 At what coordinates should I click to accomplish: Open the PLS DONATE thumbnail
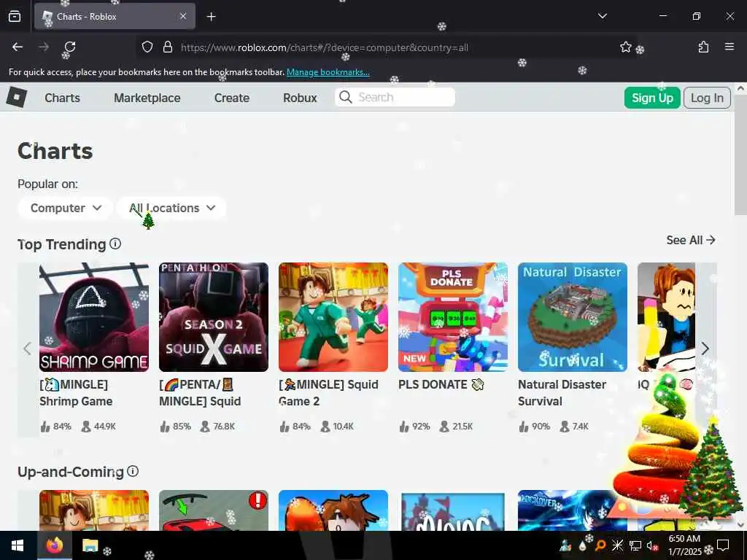(x=452, y=317)
